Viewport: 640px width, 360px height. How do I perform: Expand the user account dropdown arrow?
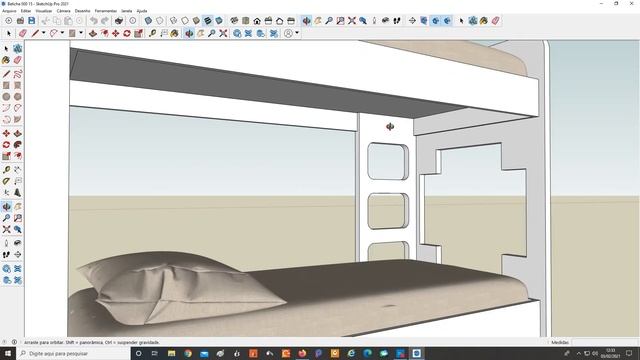pos(297,33)
